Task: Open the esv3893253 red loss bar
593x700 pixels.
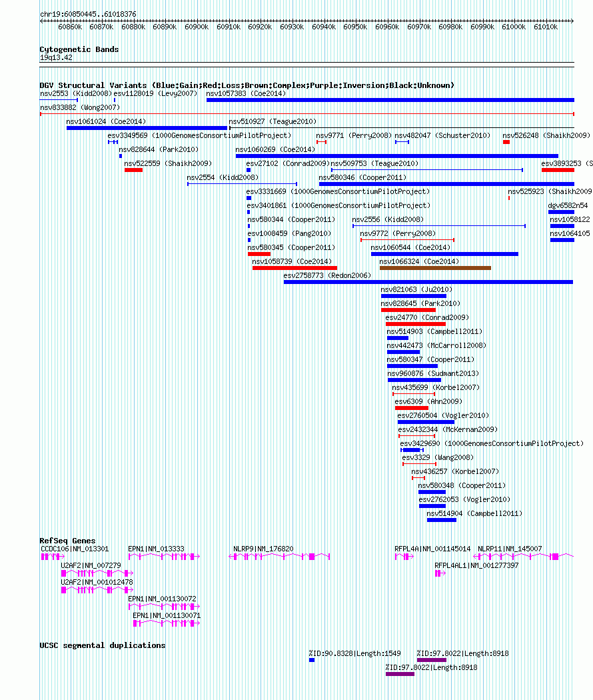Action: point(558,170)
